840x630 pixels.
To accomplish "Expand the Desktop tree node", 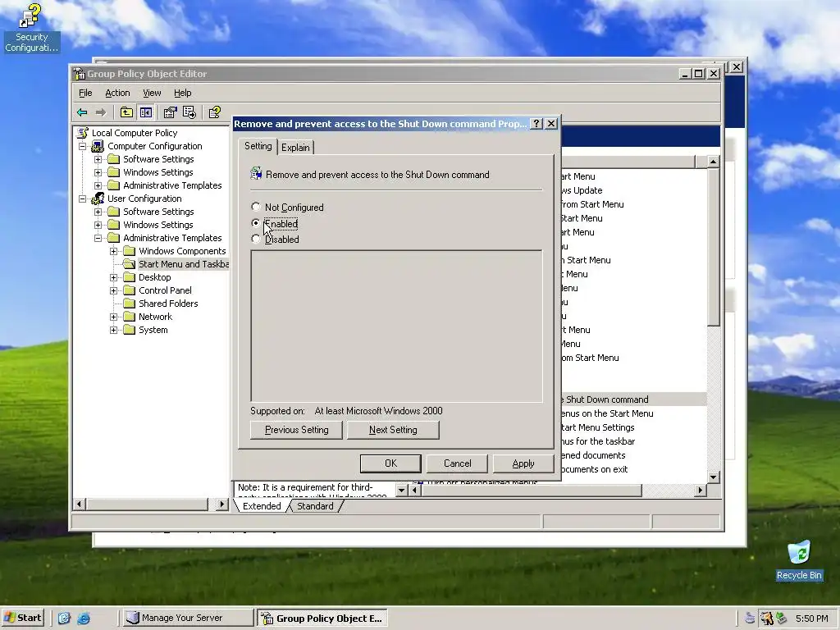I will coord(113,277).
